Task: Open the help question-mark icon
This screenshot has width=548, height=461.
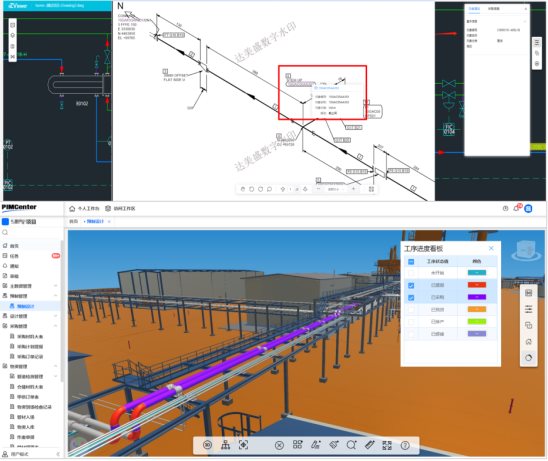Action: 405,445
